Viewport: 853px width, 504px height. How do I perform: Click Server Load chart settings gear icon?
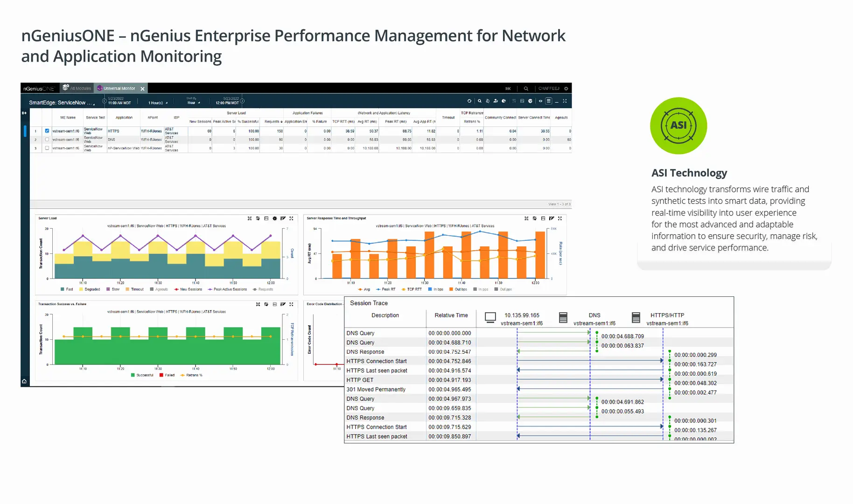(x=274, y=218)
